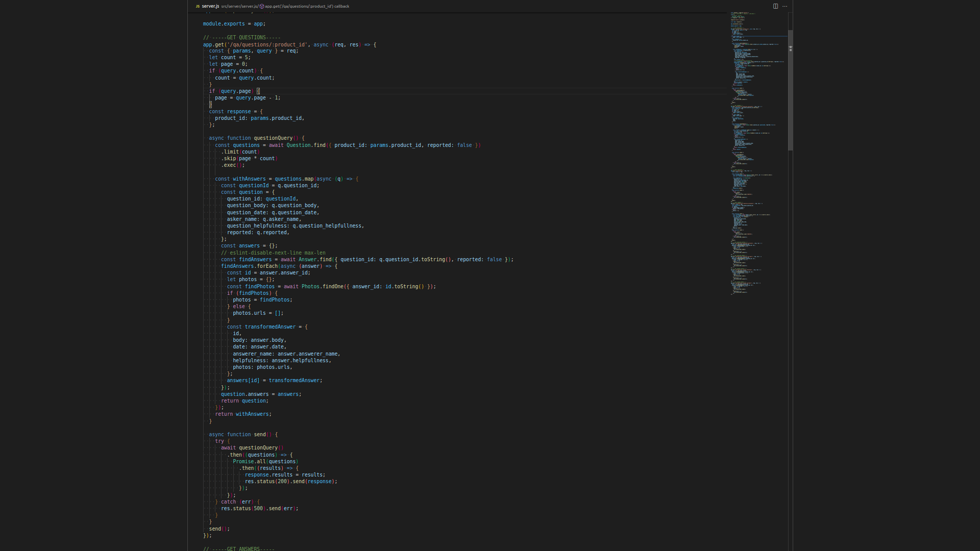Click the 'let page = 0;' line
The image size is (980, 551).
pyautogui.click(x=228, y=64)
